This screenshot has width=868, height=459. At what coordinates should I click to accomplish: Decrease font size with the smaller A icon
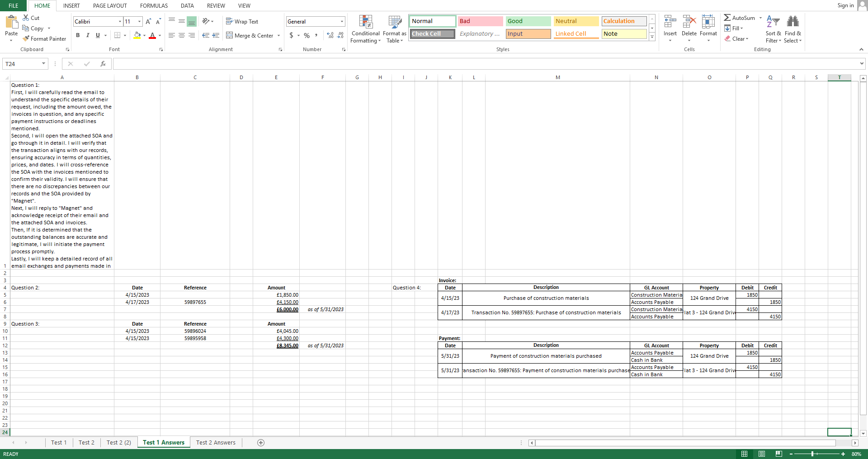[x=158, y=21]
